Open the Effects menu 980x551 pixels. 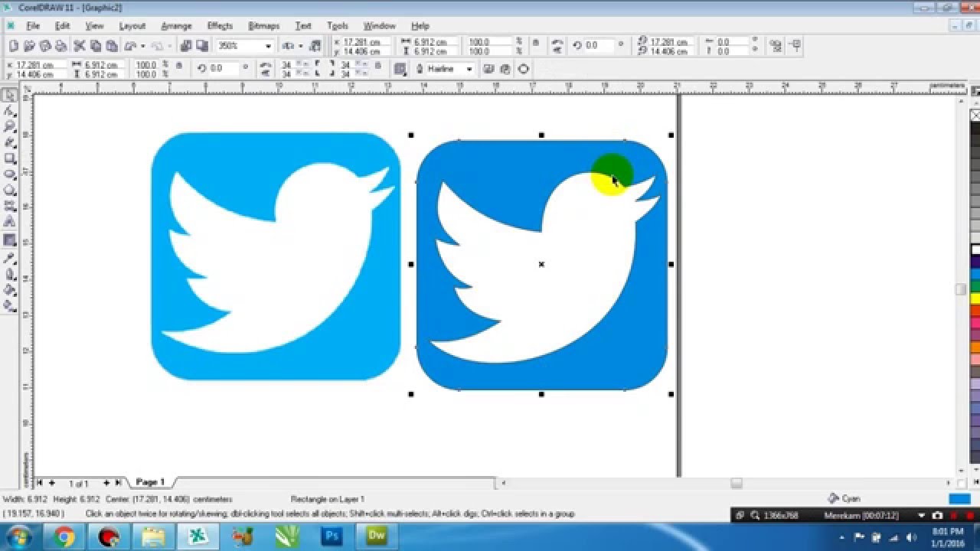220,26
